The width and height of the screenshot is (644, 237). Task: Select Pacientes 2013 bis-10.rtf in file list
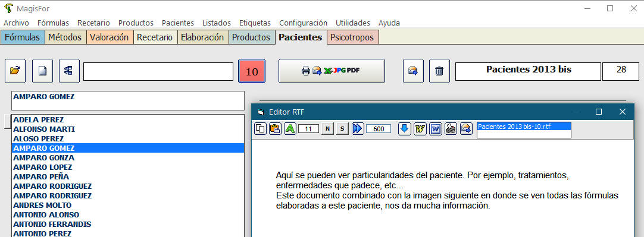[x=524, y=127]
